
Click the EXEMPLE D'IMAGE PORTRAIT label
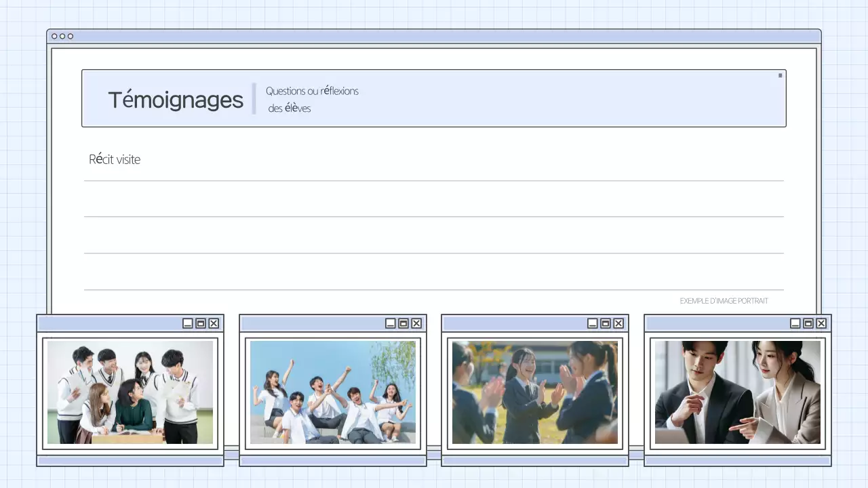point(724,301)
